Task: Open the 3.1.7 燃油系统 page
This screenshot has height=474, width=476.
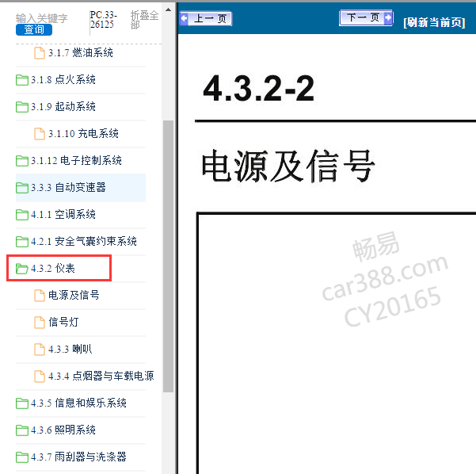Action: (81, 53)
